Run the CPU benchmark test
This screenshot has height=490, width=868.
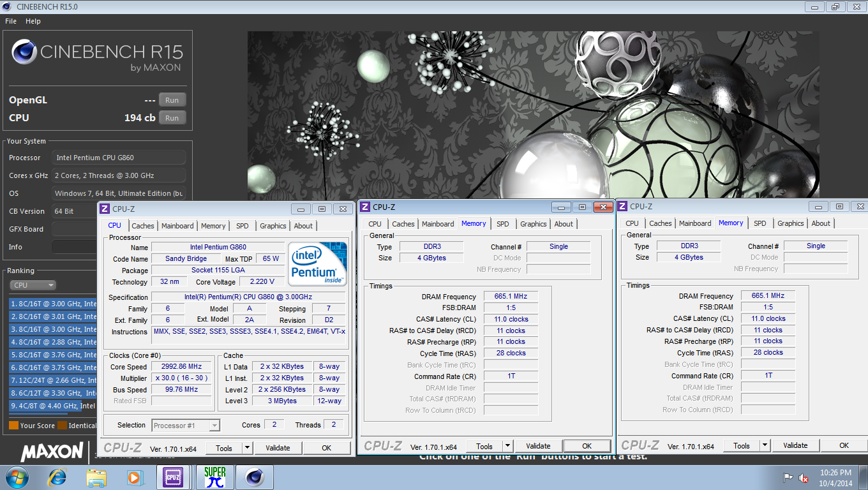point(172,118)
